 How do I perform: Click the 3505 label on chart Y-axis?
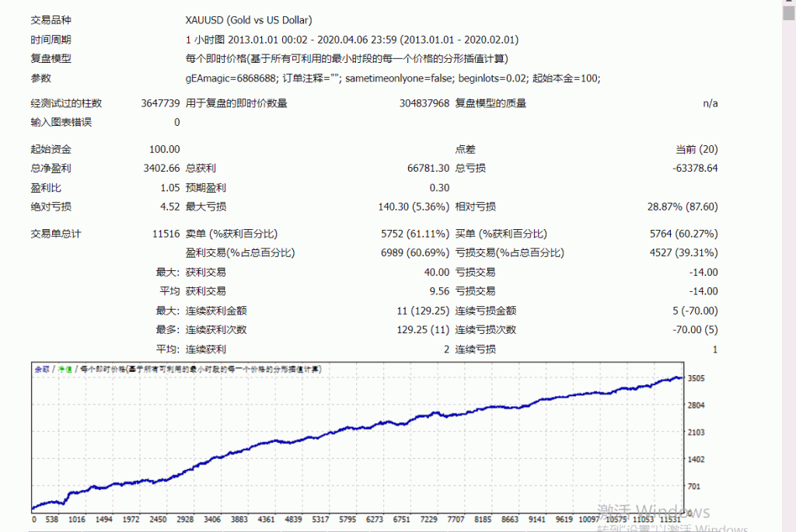coord(696,379)
